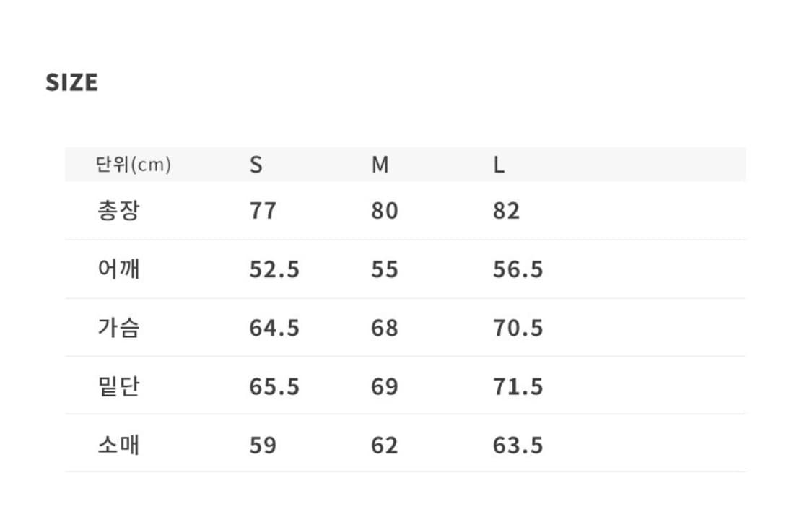This screenshot has height=517, width=812.
Task: Click the L size column header
Action: pyautogui.click(x=499, y=165)
